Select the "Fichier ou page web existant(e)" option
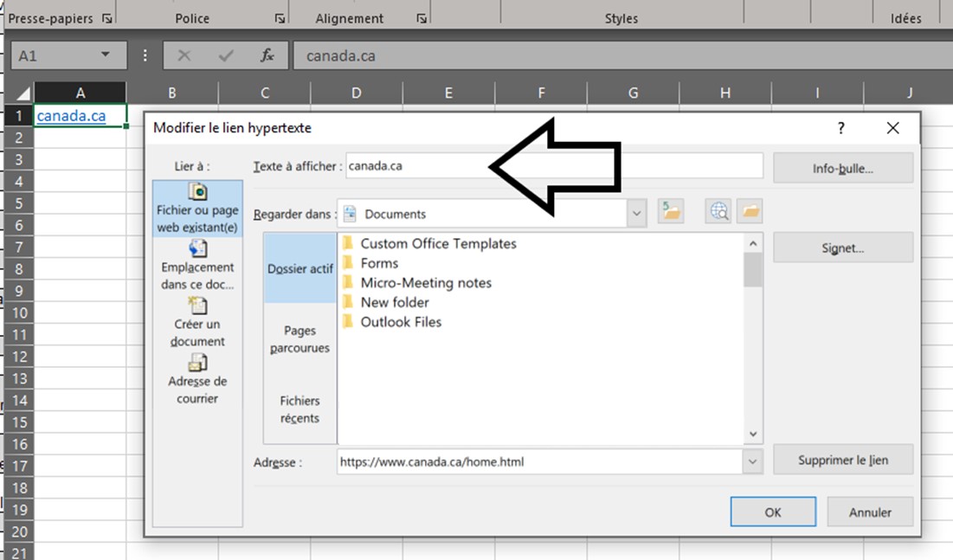 [x=196, y=208]
